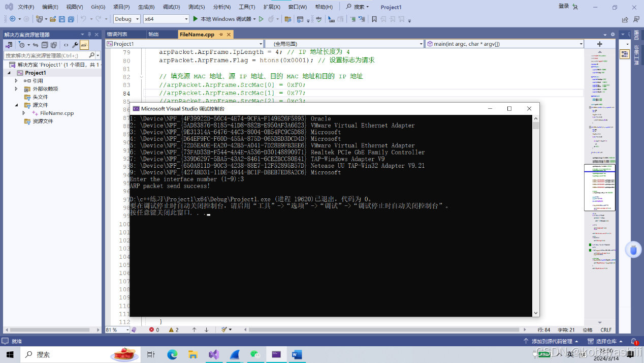Open the Visual Studio icon in the taskbar
Viewport: 644px width, 363px height.
tap(213, 354)
